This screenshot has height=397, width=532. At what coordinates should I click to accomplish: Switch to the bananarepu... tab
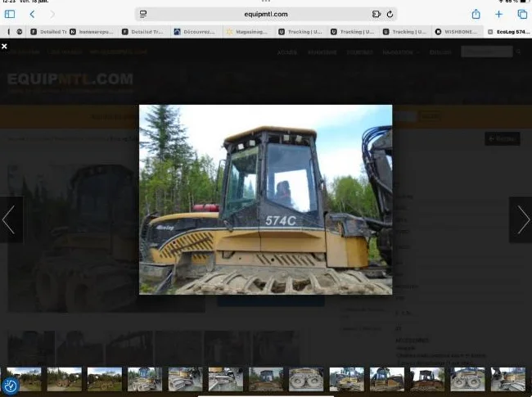[x=92, y=32]
